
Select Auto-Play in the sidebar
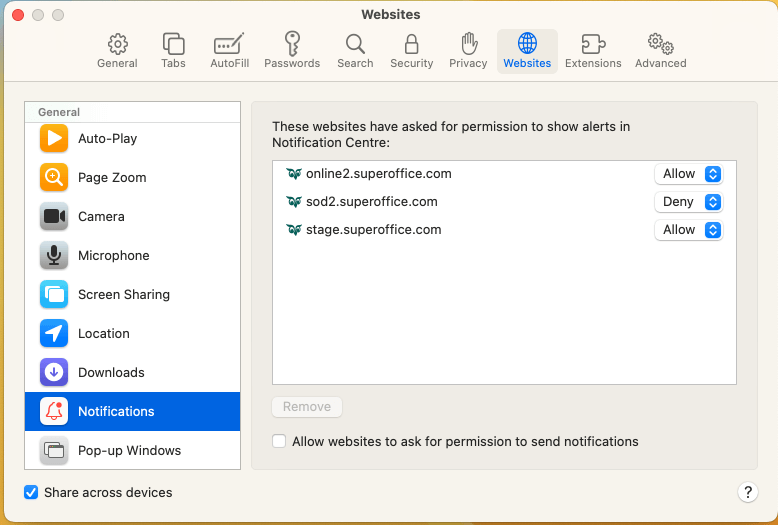(x=132, y=138)
